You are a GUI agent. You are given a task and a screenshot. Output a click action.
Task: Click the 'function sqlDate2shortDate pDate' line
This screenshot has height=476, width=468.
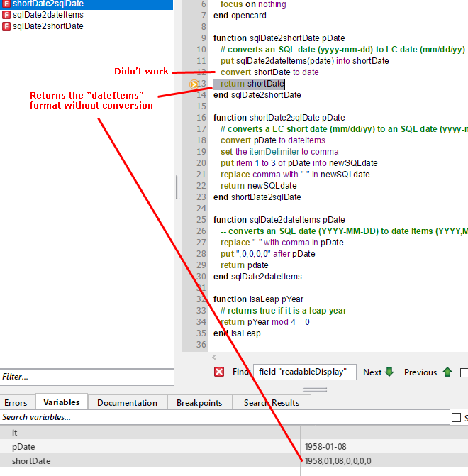[279, 38]
